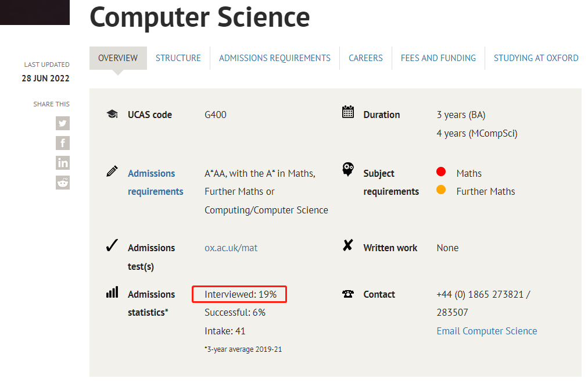Select the Overview tab
588x382 pixels.
[x=118, y=58]
